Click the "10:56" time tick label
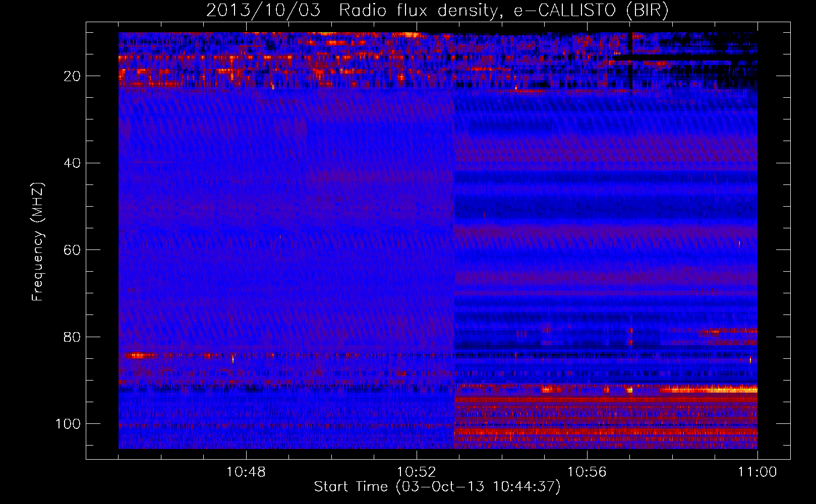The height and width of the screenshot is (504, 816). [x=587, y=472]
